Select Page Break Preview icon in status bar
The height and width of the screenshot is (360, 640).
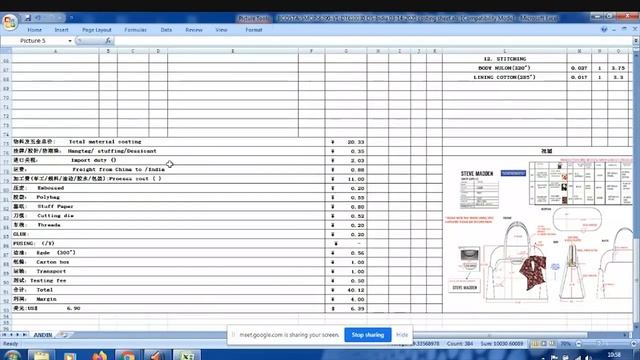pyautogui.click(x=552, y=344)
